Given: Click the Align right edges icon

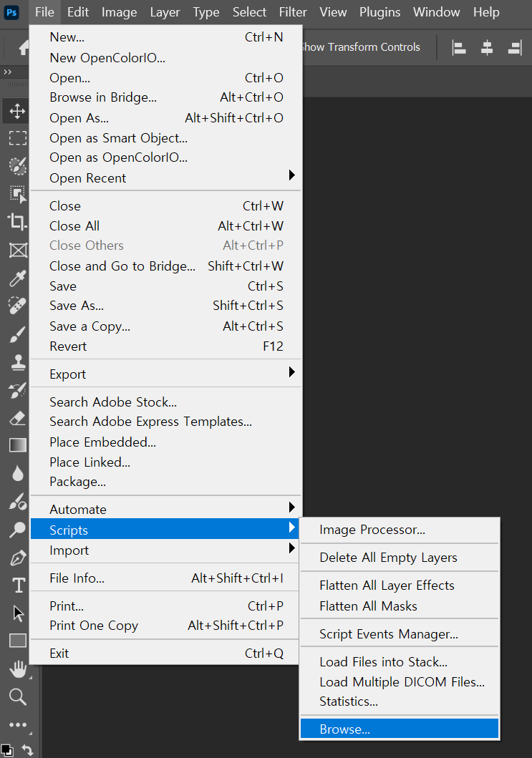Looking at the screenshot, I should coord(515,47).
